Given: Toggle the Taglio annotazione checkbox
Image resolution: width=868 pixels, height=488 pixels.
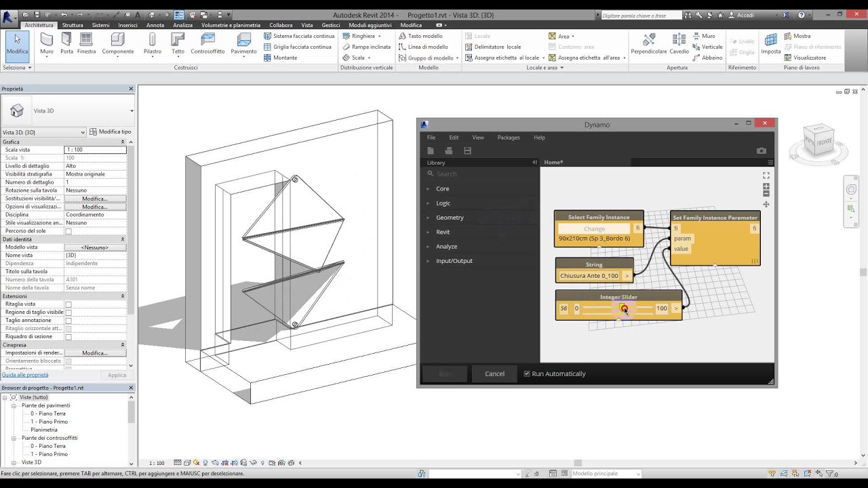Looking at the screenshot, I should 68,321.
